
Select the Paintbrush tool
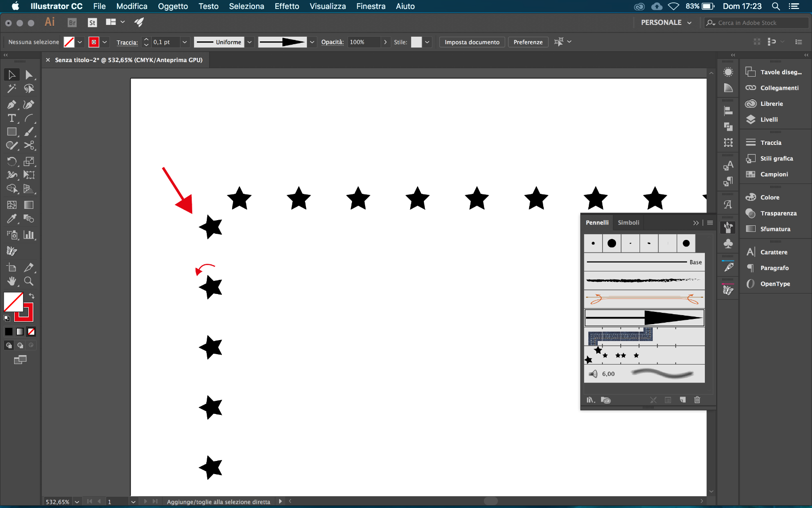(x=29, y=132)
